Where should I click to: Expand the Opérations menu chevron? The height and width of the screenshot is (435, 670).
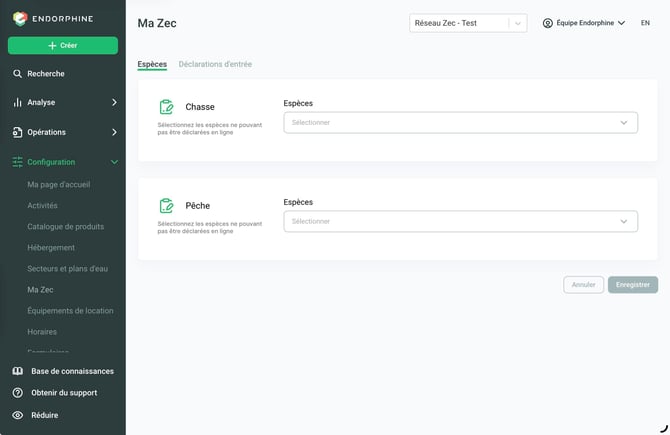click(114, 132)
